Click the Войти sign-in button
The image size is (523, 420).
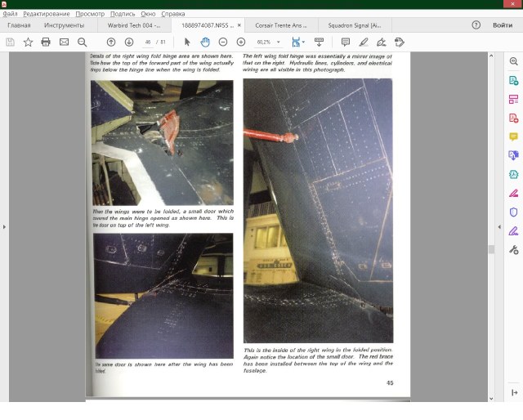click(x=503, y=25)
